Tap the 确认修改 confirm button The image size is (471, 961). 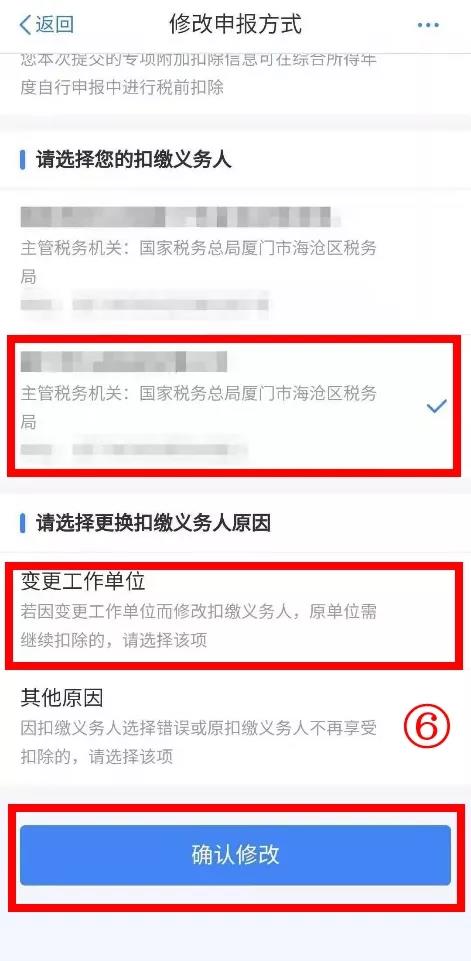click(235, 855)
